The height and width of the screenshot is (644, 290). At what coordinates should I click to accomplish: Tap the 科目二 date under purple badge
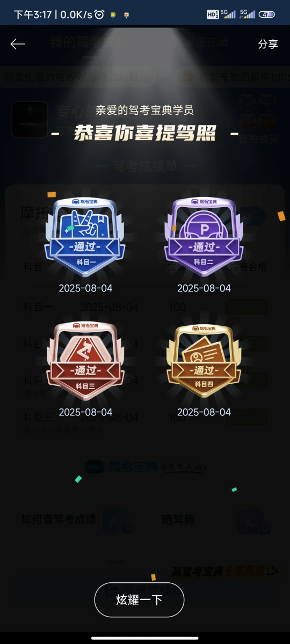[x=204, y=288]
